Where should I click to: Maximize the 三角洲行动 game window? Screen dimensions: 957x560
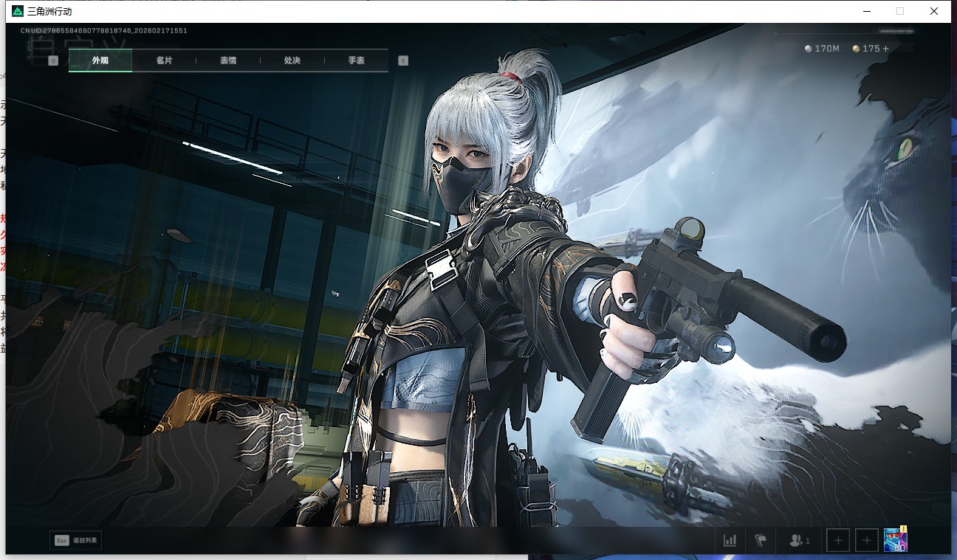[x=900, y=11]
